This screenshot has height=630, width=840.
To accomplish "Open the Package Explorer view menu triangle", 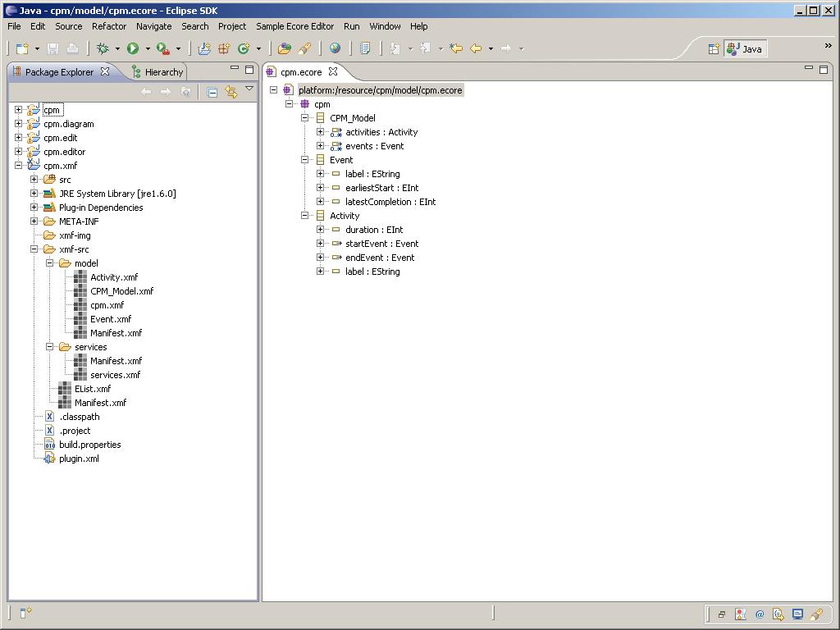I will [249, 89].
